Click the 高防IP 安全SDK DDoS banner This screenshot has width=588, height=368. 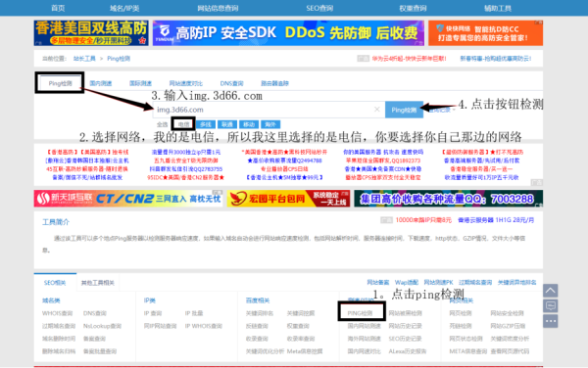288,33
